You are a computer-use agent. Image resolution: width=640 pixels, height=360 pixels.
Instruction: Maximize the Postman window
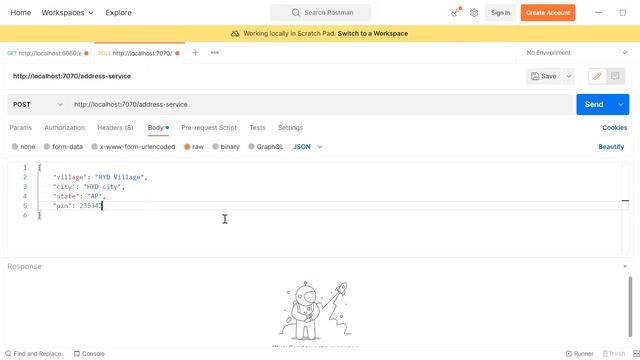point(622,13)
